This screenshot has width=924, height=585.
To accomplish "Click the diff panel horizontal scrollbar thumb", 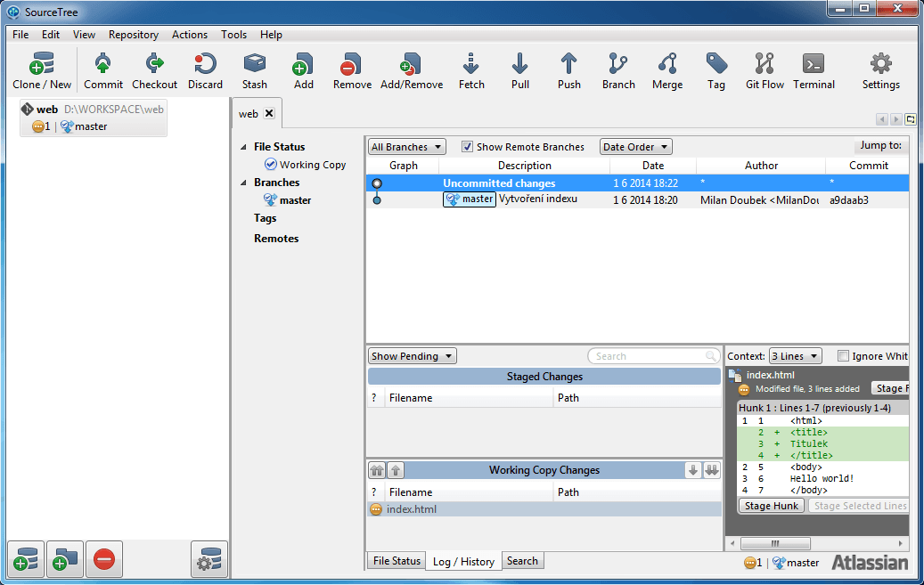I will [775, 543].
